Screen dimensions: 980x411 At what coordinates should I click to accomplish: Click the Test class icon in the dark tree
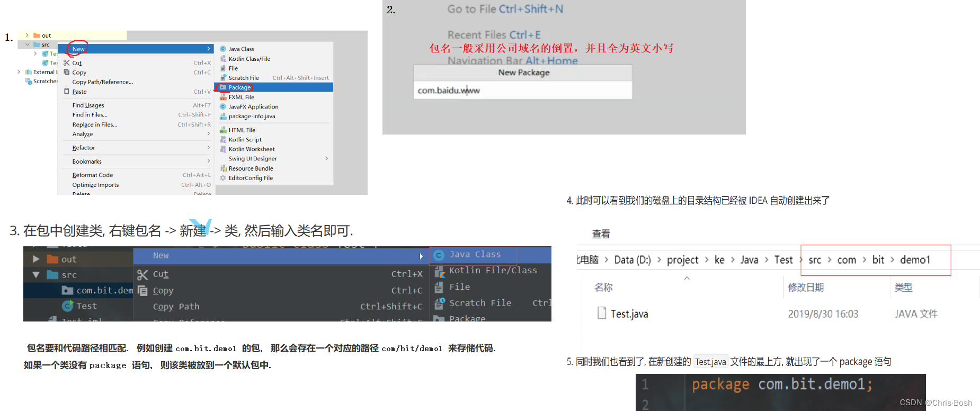(x=67, y=306)
